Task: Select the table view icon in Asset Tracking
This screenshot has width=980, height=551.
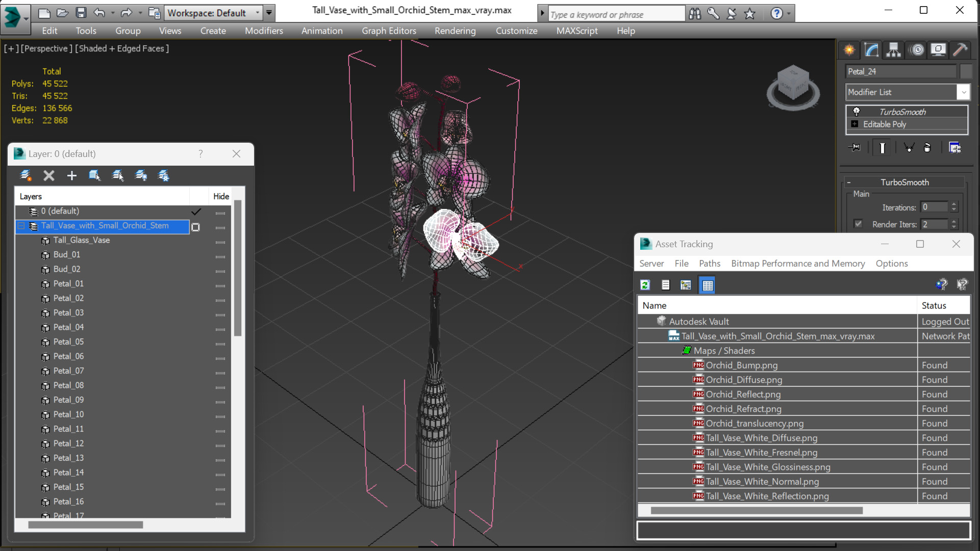Action: pos(707,285)
